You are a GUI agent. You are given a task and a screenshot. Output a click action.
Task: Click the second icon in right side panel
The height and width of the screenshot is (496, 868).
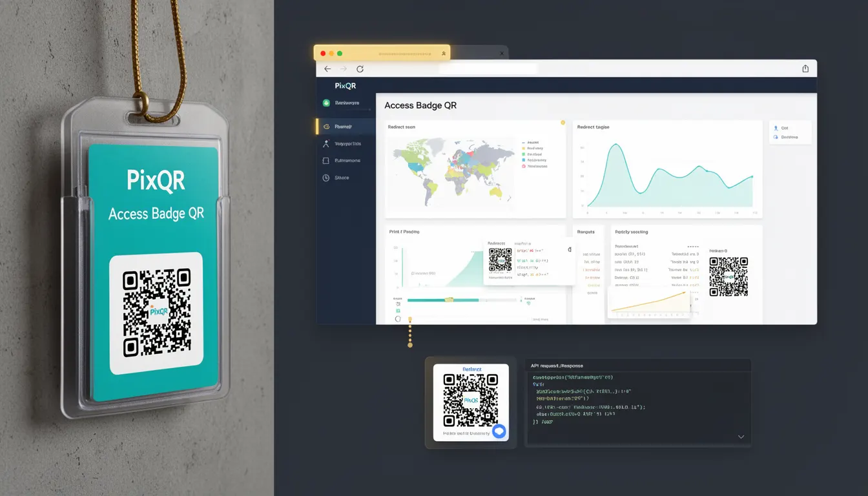coord(776,137)
